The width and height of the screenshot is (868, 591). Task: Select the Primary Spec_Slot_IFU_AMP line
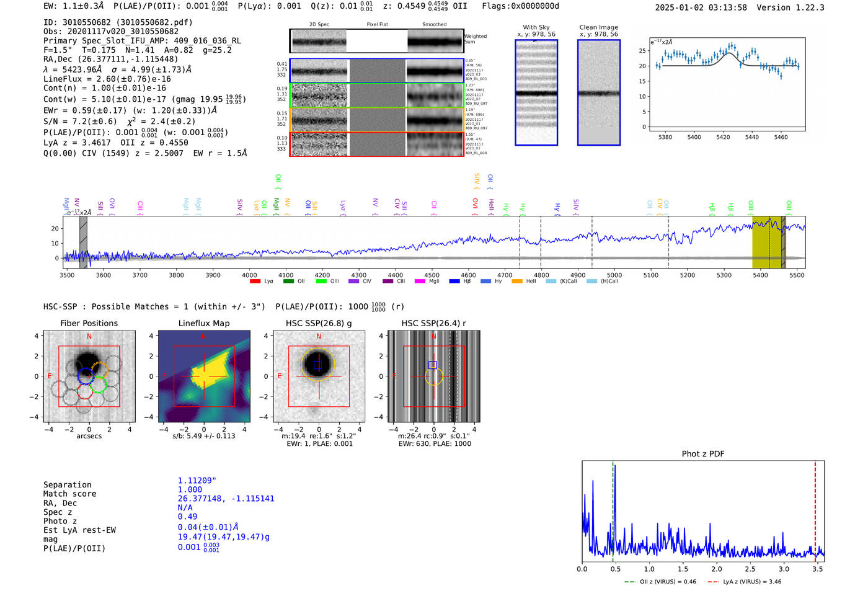coord(142,41)
